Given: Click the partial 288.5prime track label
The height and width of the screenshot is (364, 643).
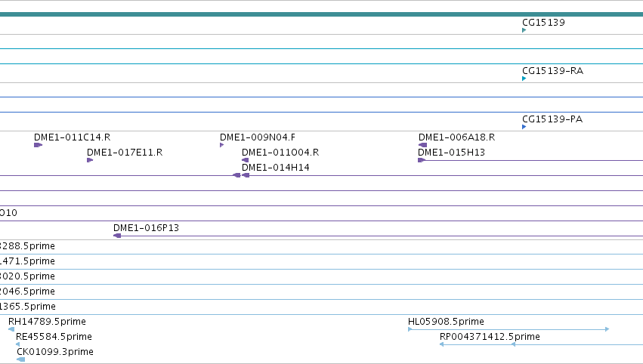Looking at the screenshot, I should (x=27, y=246).
